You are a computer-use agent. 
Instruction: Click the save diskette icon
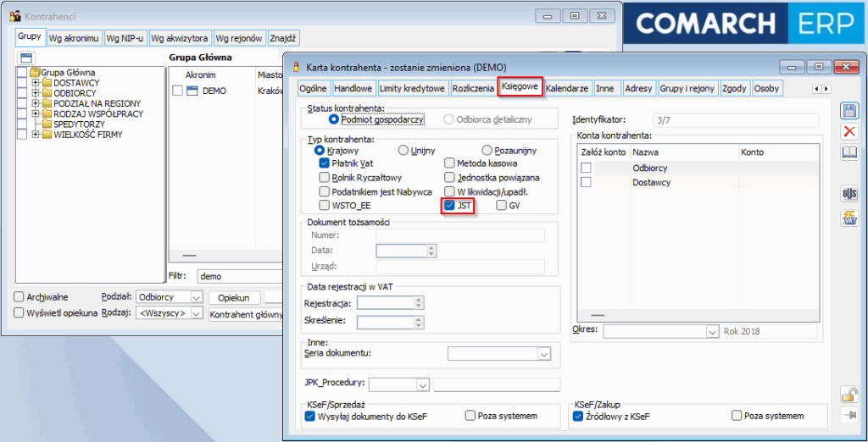click(849, 110)
